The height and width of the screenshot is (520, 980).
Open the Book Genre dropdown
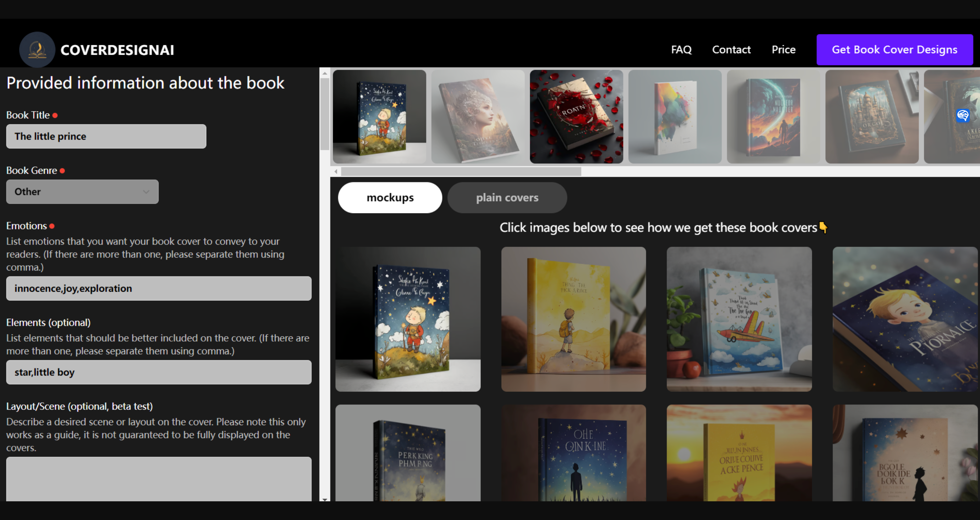pos(82,192)
